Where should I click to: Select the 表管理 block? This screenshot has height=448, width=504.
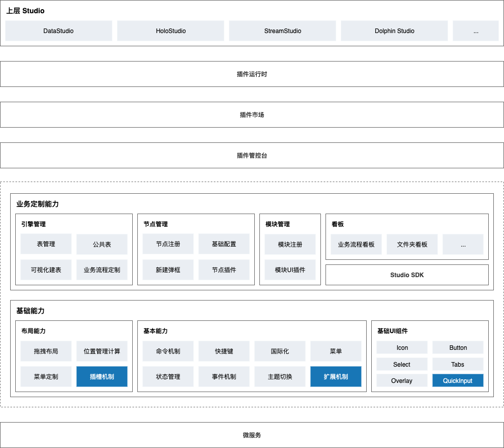tap(46, 244)
